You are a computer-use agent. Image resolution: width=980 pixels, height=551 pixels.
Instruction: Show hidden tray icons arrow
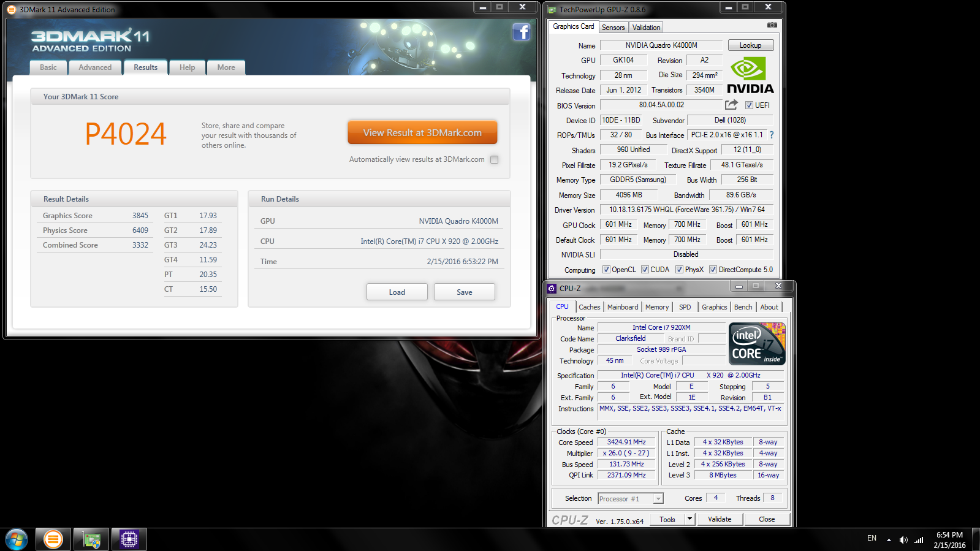click(x=889, y=540)
